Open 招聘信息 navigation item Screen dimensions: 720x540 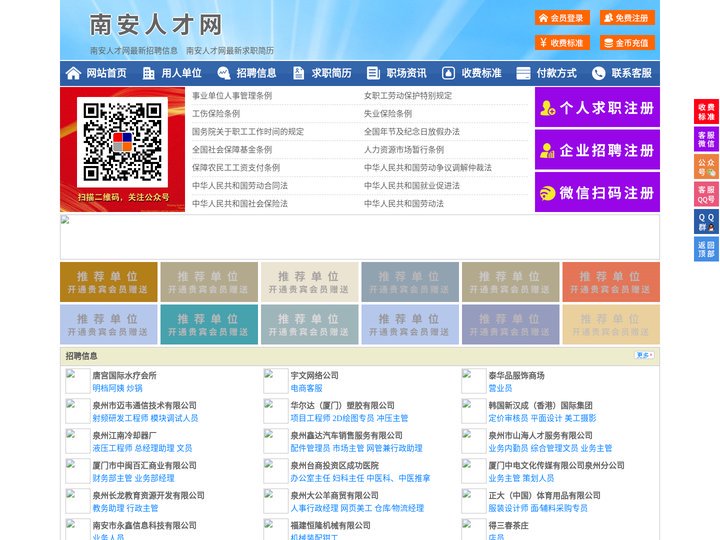click(256, 73)
